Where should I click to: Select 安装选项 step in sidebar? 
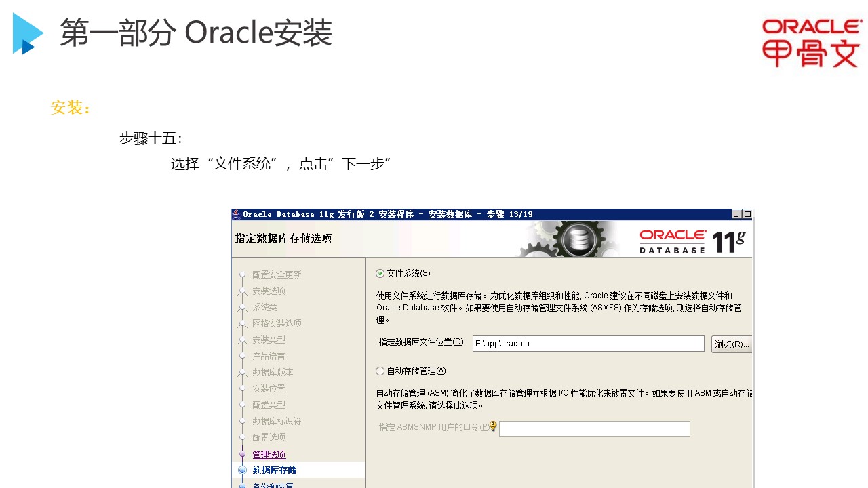pyautogui.click(x=269, y=291)
